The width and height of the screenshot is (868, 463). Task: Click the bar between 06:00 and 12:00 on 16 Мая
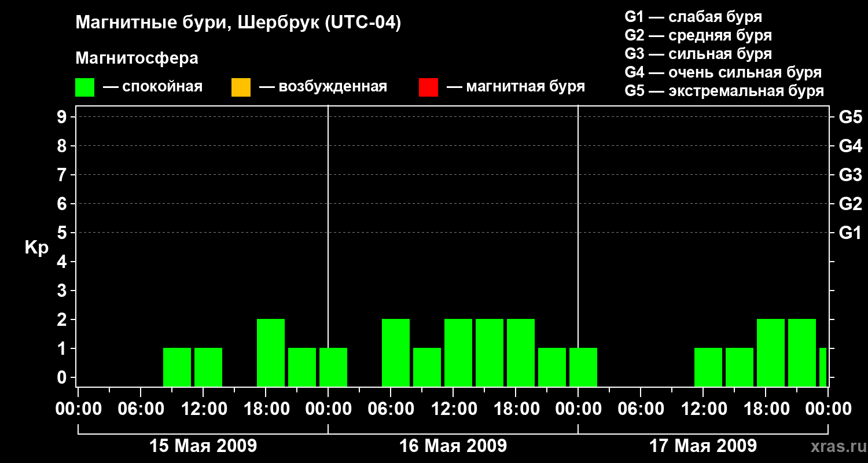pos(427,367)
